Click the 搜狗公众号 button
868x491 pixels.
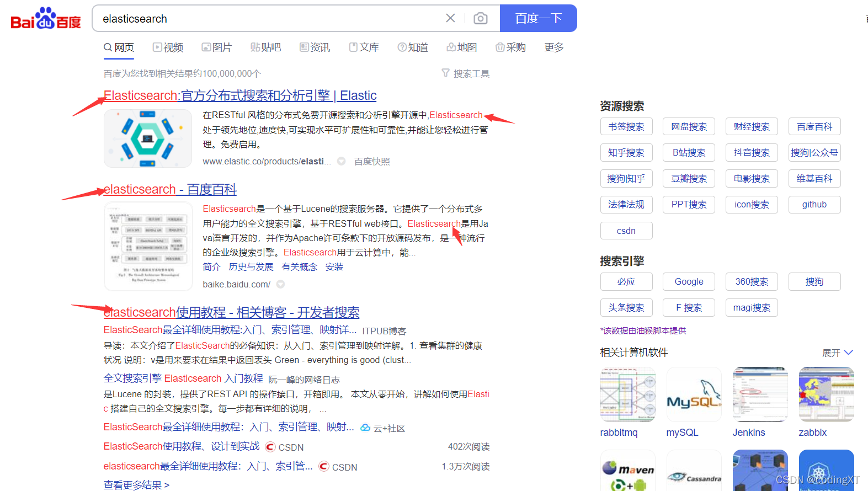[814, 152]
